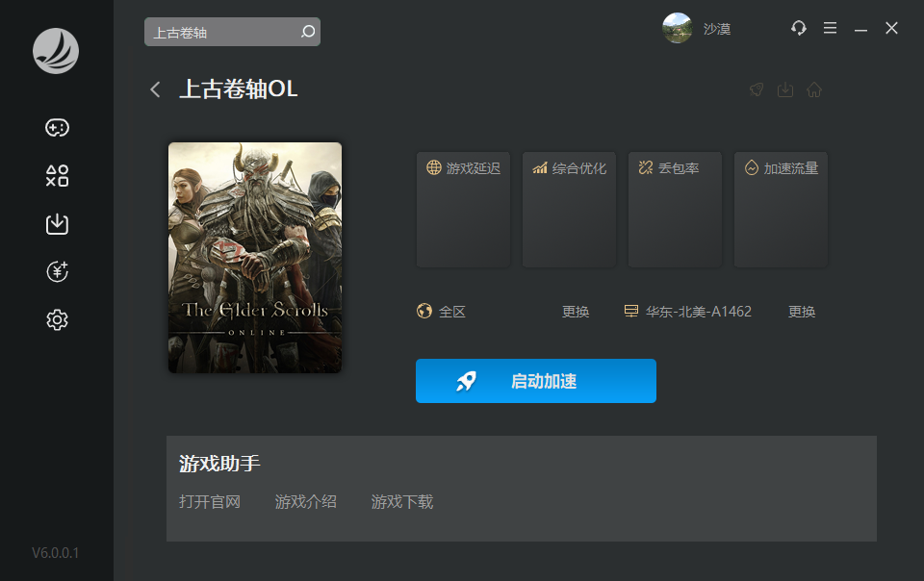The image size is (924, 581).
Task: Select the 丢包率 packet loss card
Action: [x=675, y=210]
